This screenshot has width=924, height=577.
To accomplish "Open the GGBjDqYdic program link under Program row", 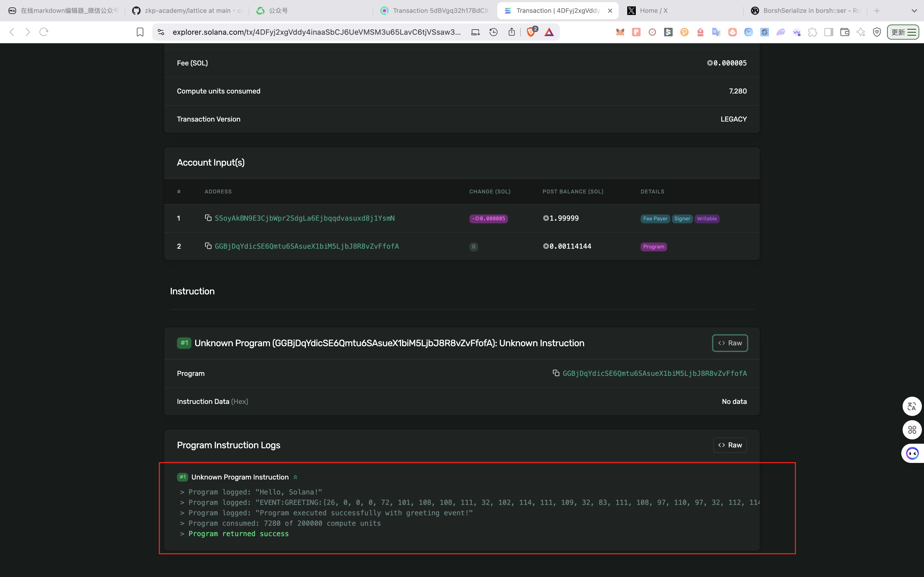I will [654, 373].
